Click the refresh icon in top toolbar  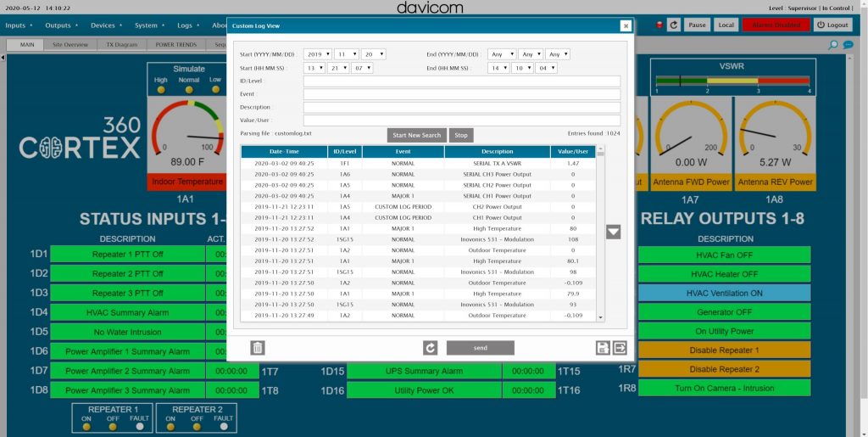click(x=674, y=25)
